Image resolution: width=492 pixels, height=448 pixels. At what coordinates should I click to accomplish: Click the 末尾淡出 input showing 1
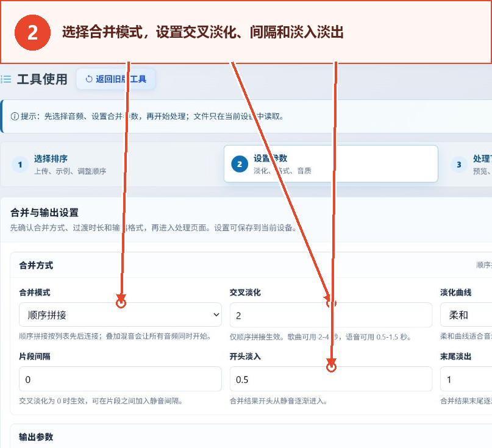(466, 379)
